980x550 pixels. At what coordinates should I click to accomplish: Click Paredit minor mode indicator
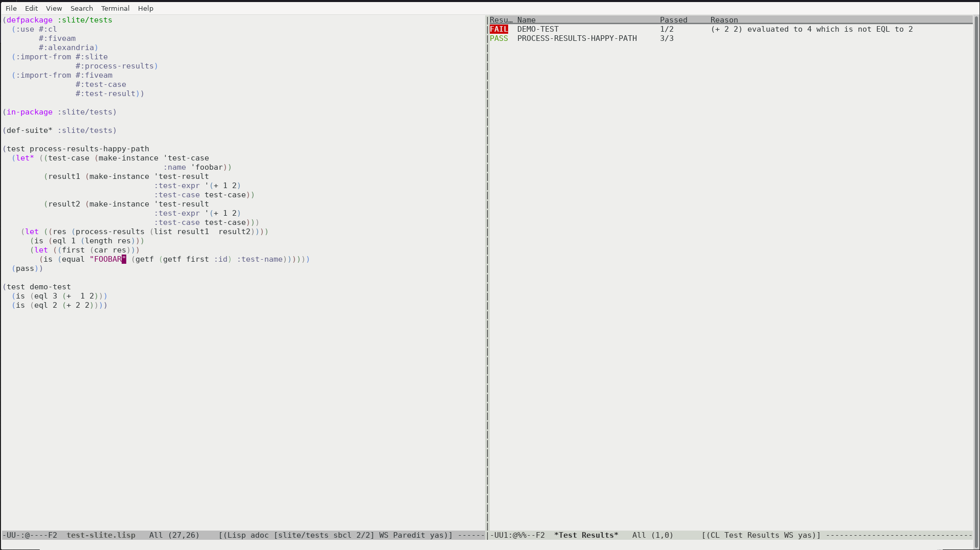[x=409, y=535]
